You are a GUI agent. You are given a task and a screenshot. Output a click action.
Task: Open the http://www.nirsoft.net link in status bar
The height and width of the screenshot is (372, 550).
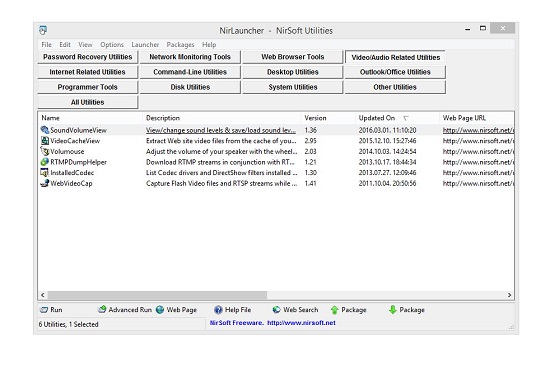pos(301,323)
